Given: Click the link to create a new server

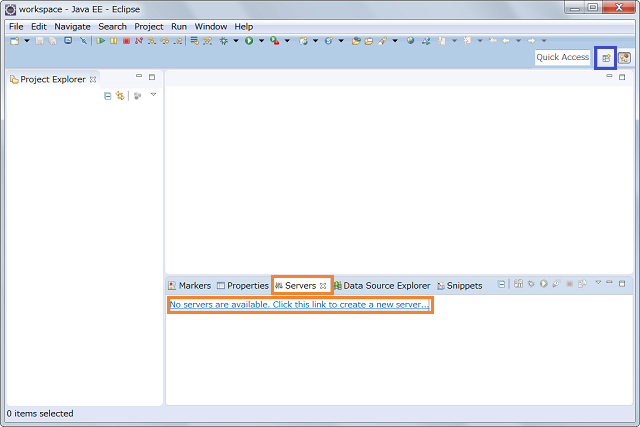Looking at the screenshot, I should [x=300, y=305].
